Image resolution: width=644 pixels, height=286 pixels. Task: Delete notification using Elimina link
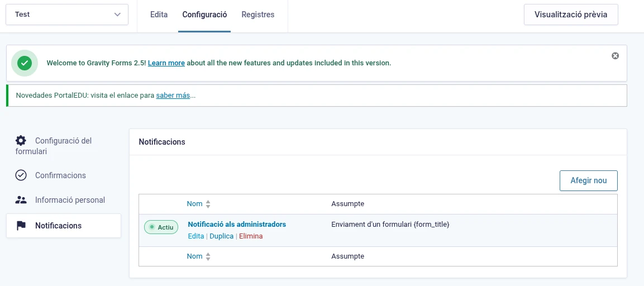coord(251,236)
